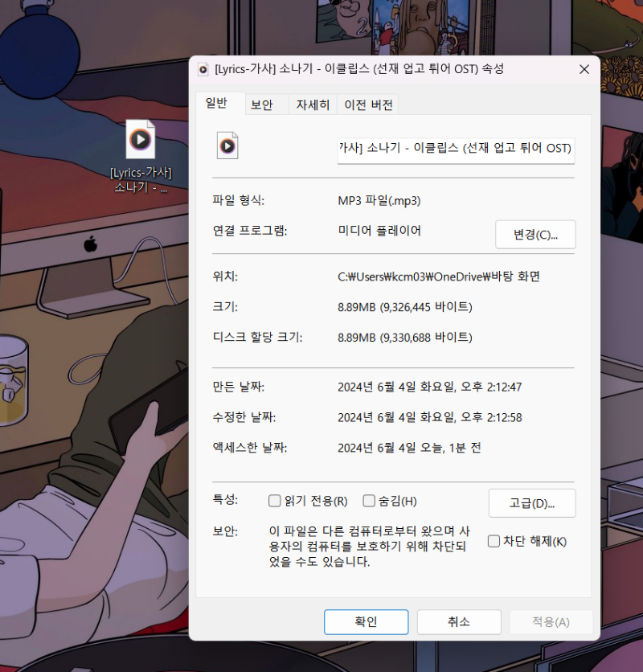
Task: Check the 차단 해제(K) checkbox
Action: pyautogui.click(x=494, y=541)
